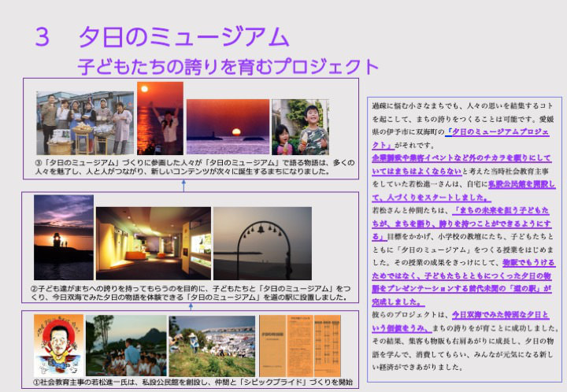Viewport: 567px width, 392px height.
Task: Click the group photo of people in aprons
Action: [x=85, y=124]
